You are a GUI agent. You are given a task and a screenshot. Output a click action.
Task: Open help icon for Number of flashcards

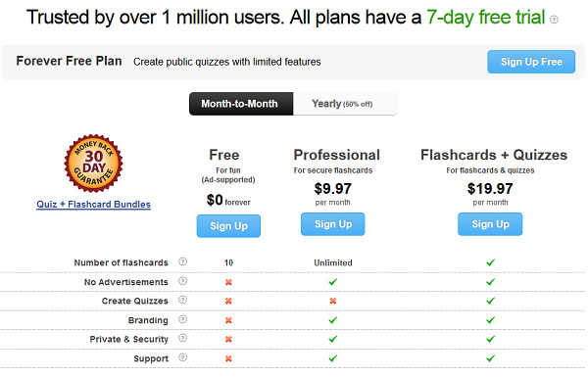click(x=182, y=261)
